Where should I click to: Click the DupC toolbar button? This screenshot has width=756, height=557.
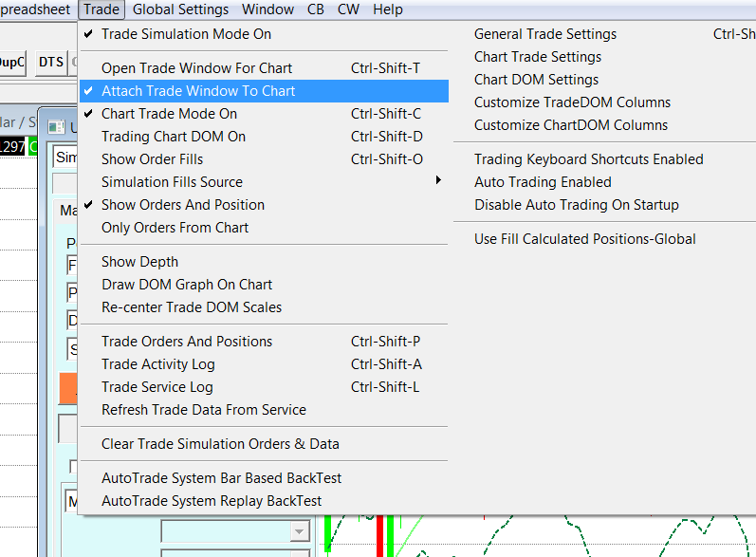[x=11, y=63]
